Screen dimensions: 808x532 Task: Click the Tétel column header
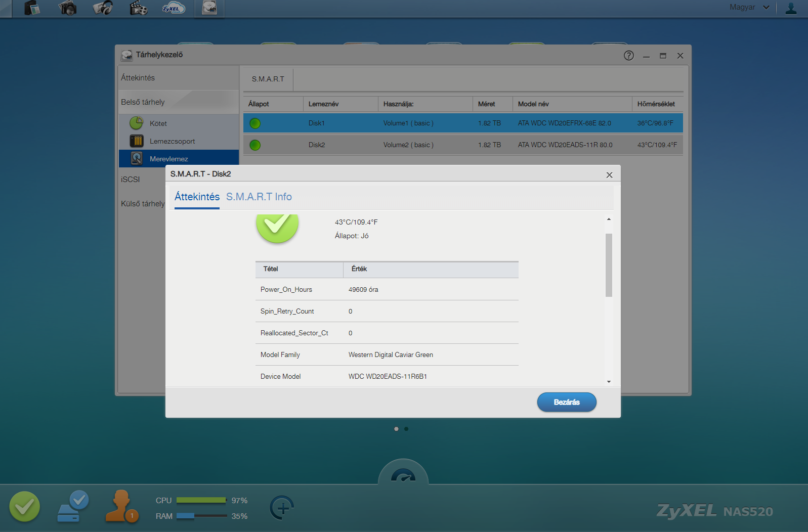[x=300, y=269]
